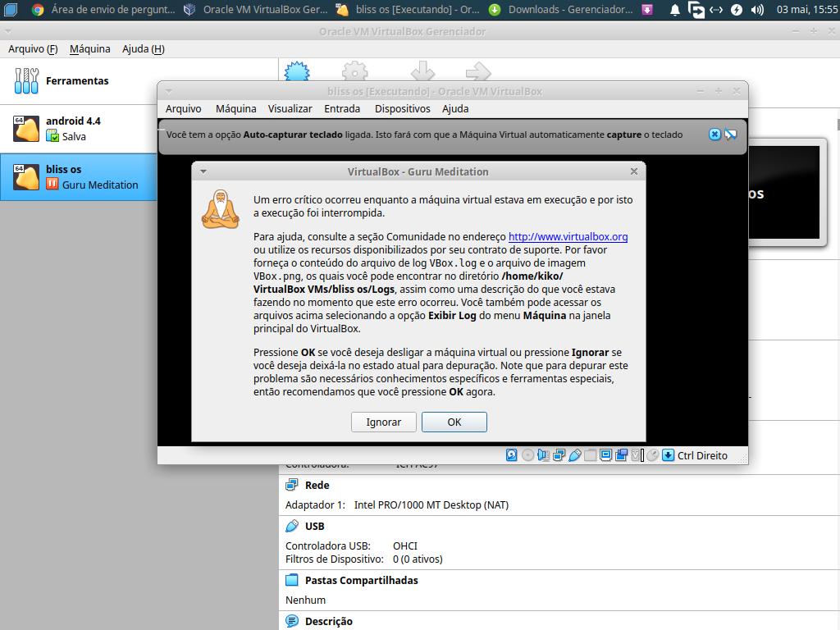Screen dimensions: 840x630
Task: Select the bliss os virtual machine
Action: click(x=78, y=177)
